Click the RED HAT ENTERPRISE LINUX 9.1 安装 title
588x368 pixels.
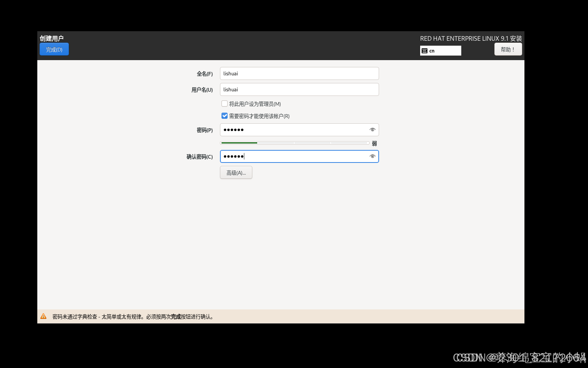[471, 38]
